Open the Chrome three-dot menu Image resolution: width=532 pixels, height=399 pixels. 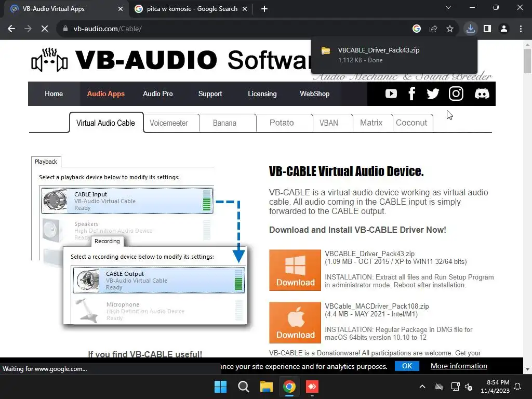tap(521, 29)
